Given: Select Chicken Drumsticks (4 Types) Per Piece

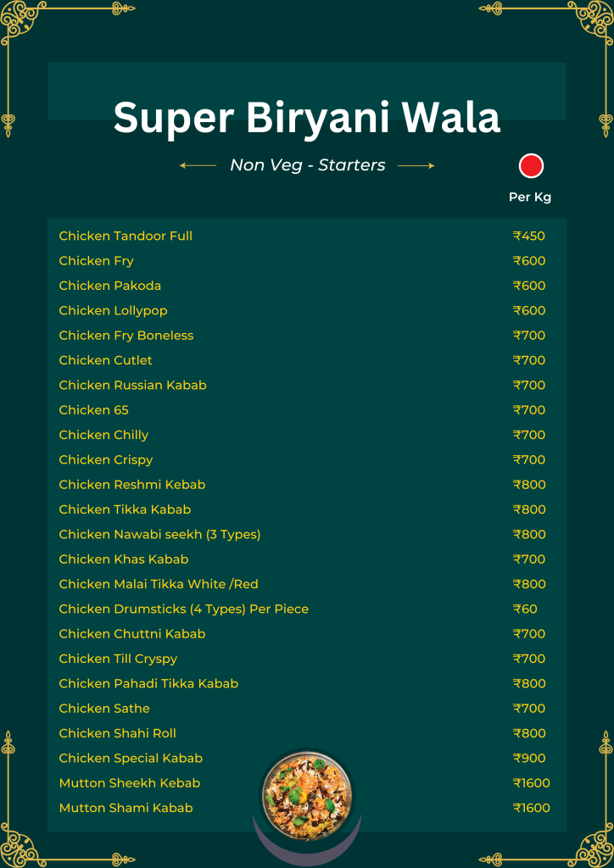Looking at the screenshot, I should coord(183,609).
